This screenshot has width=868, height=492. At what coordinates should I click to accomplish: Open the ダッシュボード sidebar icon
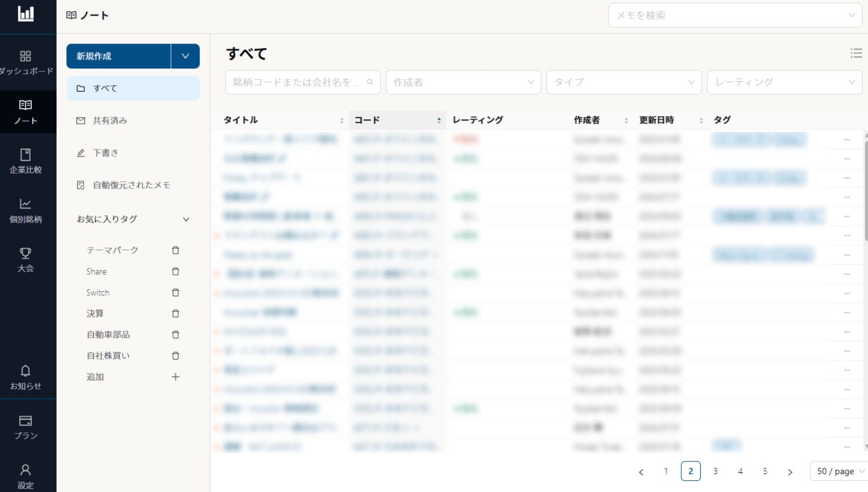[25, 57]
